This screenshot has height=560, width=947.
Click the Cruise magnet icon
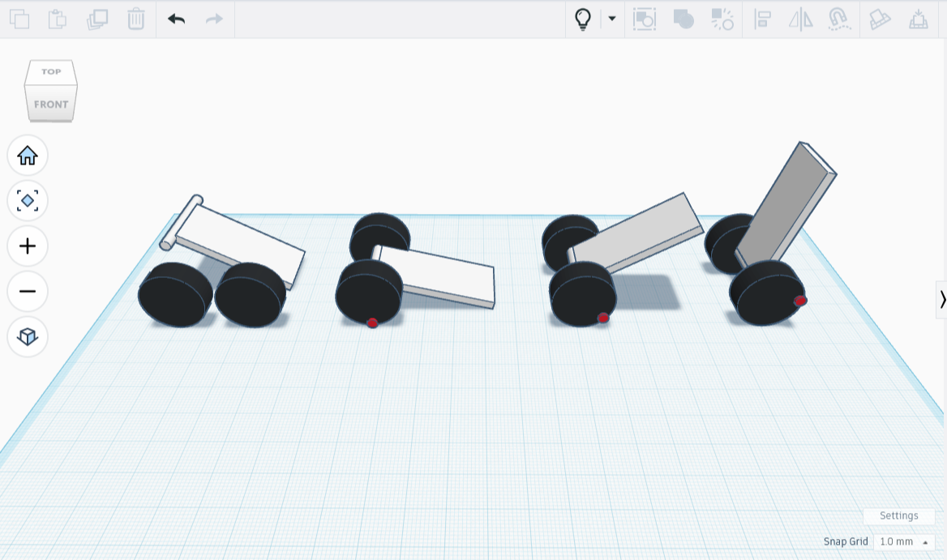point(839,19)
